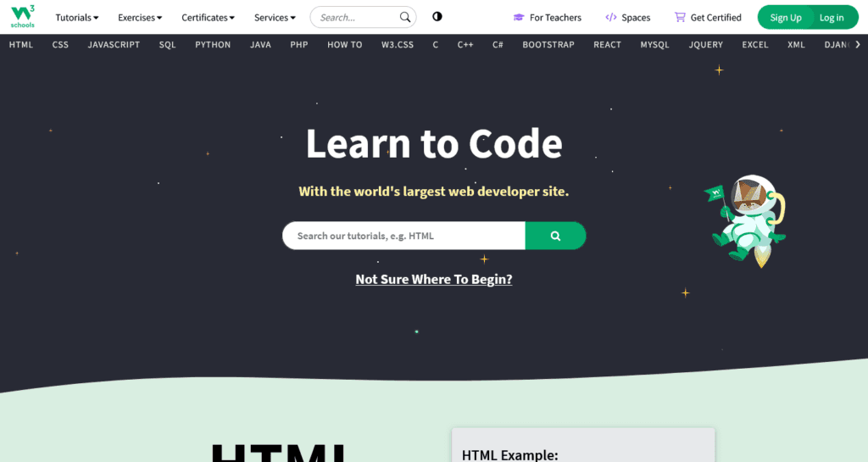
Task: Select JAVA in the topic bar
Action: [x=260, y=45]
